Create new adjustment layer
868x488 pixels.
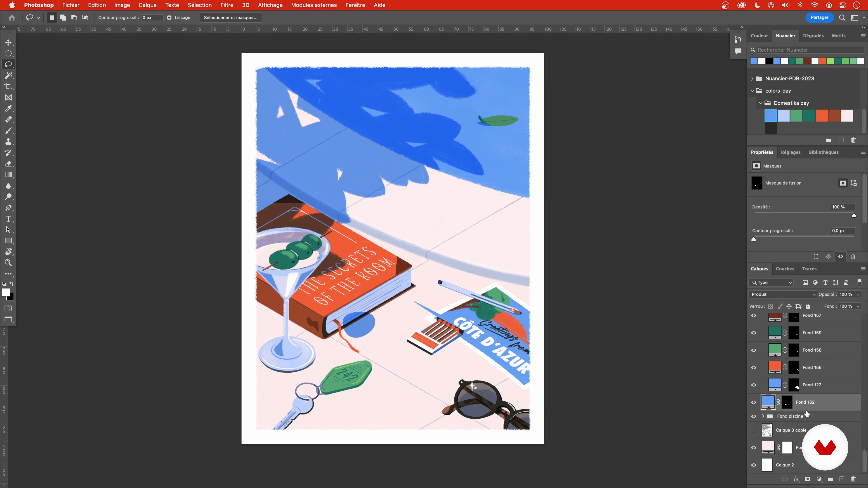click(x=819, y=479)
